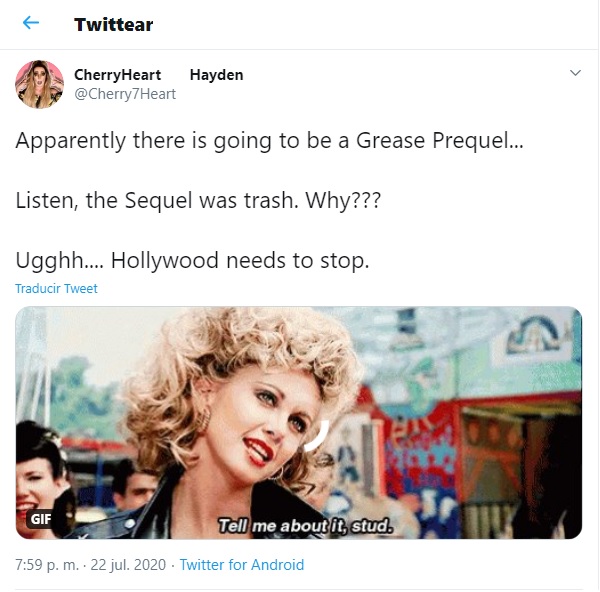Open CherryHeart's profile avatar
The width and height of the screenshot is (600, 592).
(40, 84)
